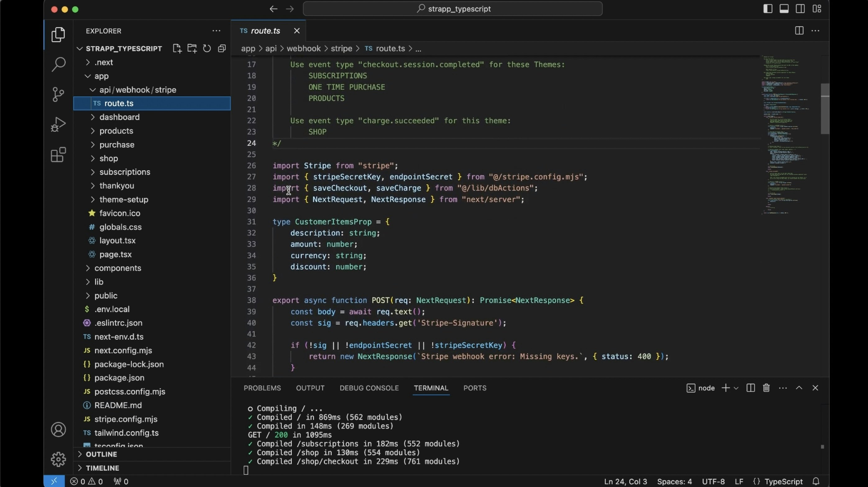The image size is (868, 487).
Task: Click the editor vertical scrollbar thumb
Action: point(825,108)
